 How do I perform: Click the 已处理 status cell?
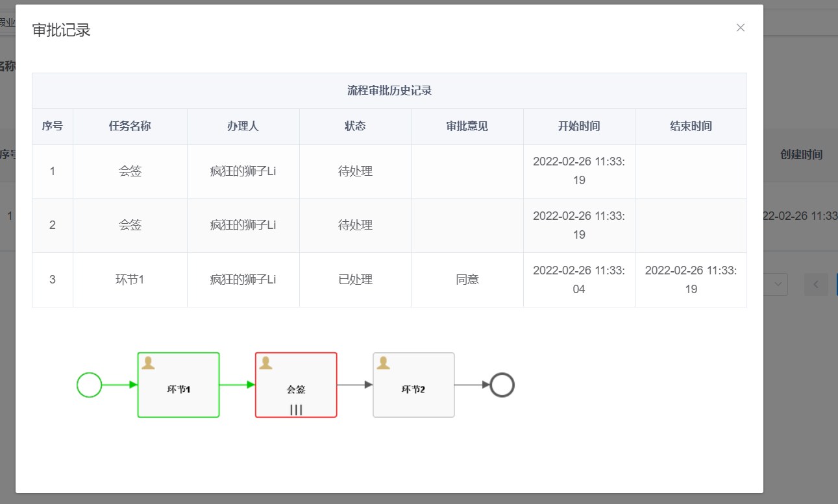click(355, 280)
